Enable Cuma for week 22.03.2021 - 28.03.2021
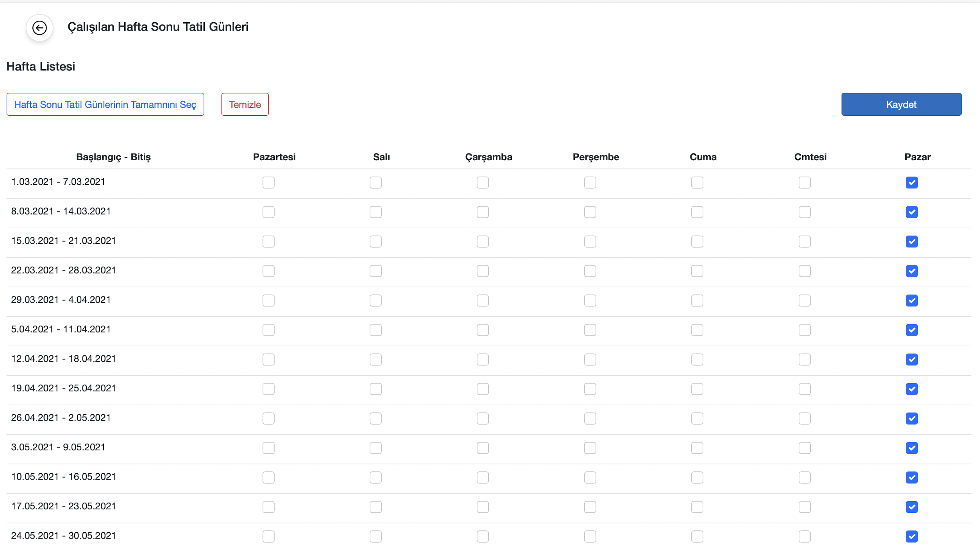The width and height of the screenshot is (980, 548). click(697, 271)
